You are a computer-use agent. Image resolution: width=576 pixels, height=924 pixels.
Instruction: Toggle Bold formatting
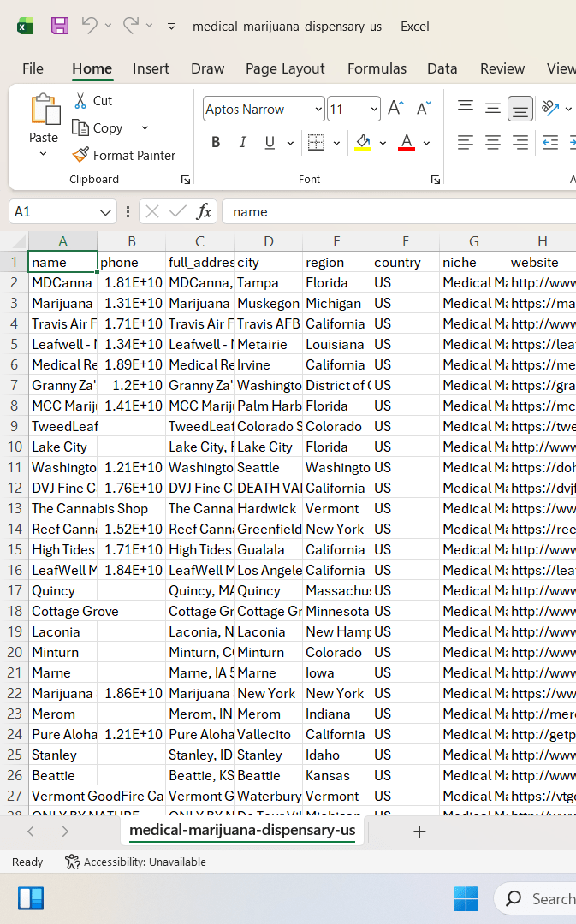(216, 142)
